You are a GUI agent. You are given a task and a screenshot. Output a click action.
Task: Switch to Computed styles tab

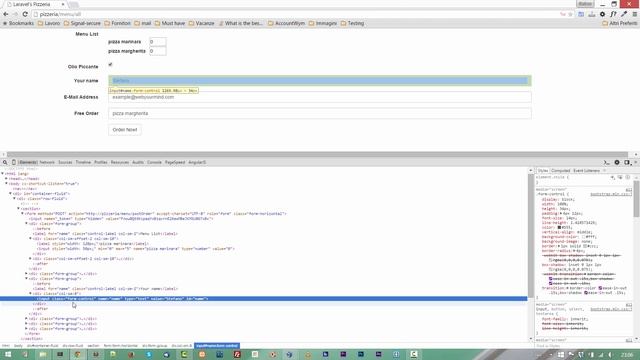560,171
